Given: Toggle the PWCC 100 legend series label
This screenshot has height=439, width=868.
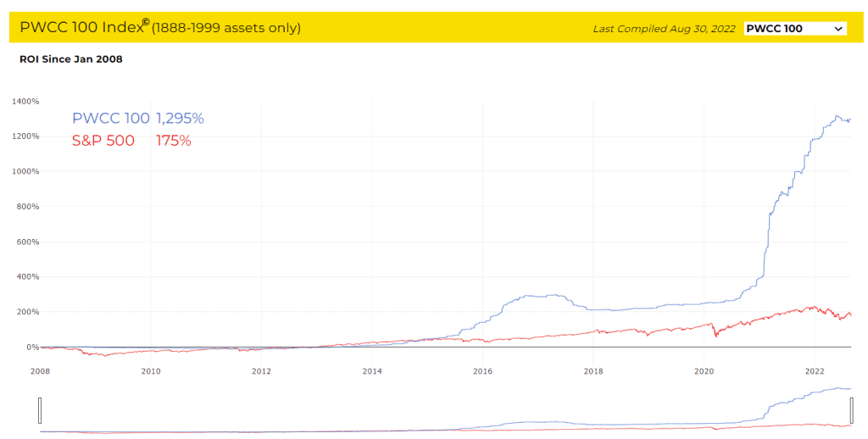Looking at the screenshot, I should point(111,119).
